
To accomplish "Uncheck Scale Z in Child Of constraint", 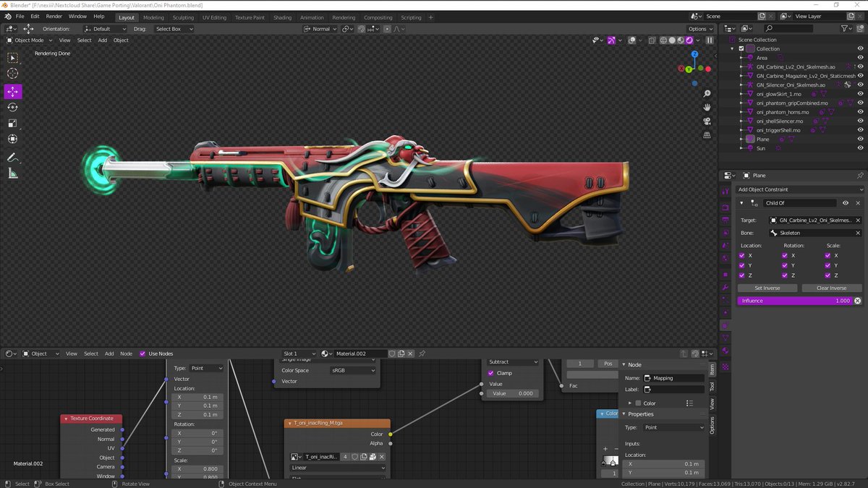I will pyautogui.click(x=827, y=275).
